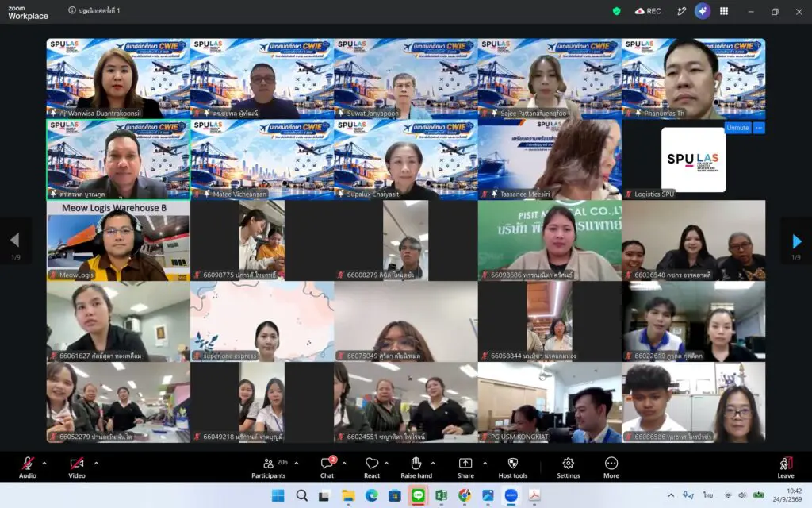Open the apps grid view menu

(724, 11)
